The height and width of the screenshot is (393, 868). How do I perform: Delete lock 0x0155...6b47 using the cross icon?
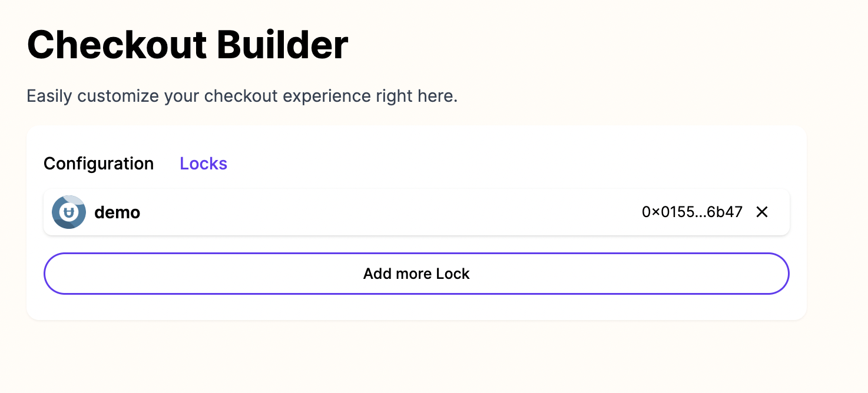click(x=762, y=212)
